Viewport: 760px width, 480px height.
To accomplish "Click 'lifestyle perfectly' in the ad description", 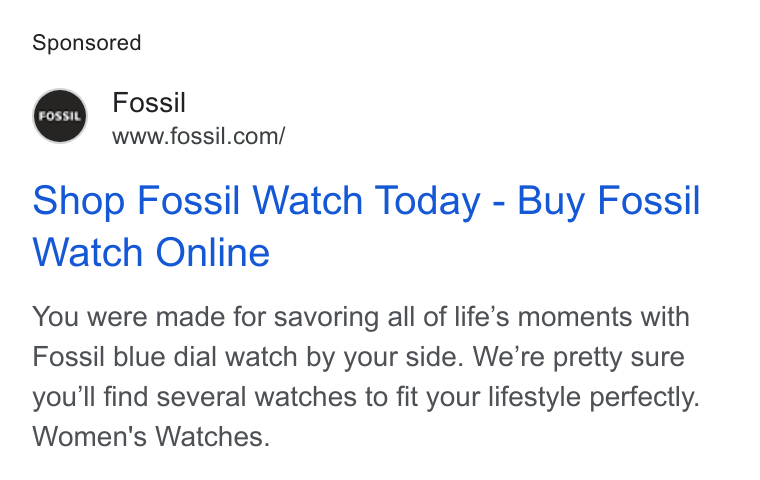I will pyautogui.click(x=594, y=397).
